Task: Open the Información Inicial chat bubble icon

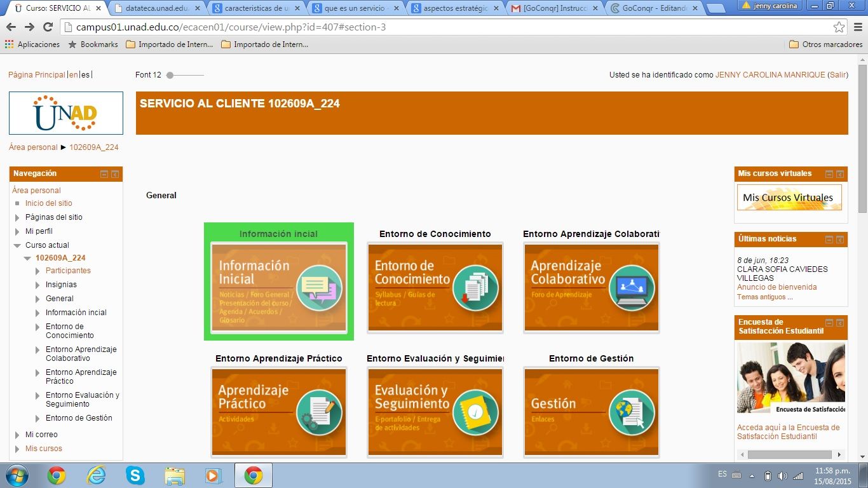Action: coord(319,288)
